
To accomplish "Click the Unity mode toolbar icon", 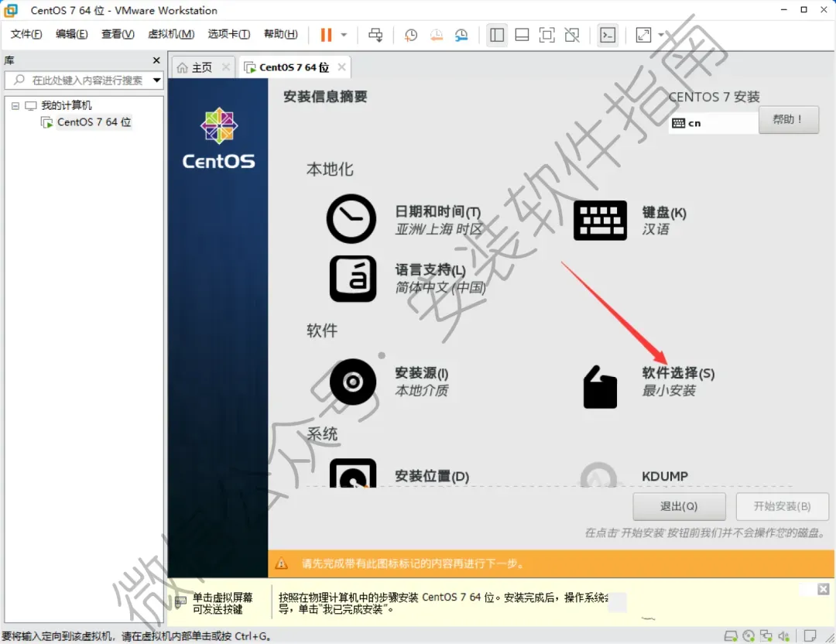I will pos(572,35).
